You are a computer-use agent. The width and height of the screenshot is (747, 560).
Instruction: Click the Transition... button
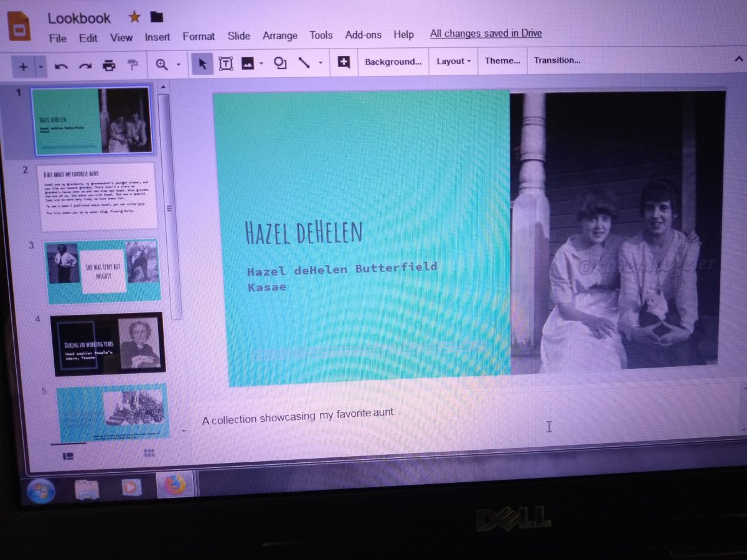557,60
